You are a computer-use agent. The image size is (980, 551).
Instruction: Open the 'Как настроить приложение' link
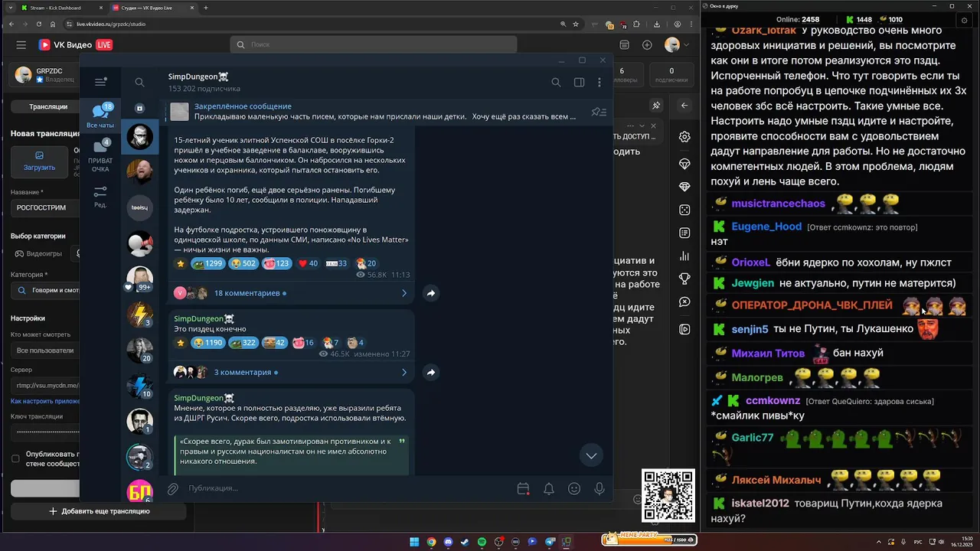46,401
